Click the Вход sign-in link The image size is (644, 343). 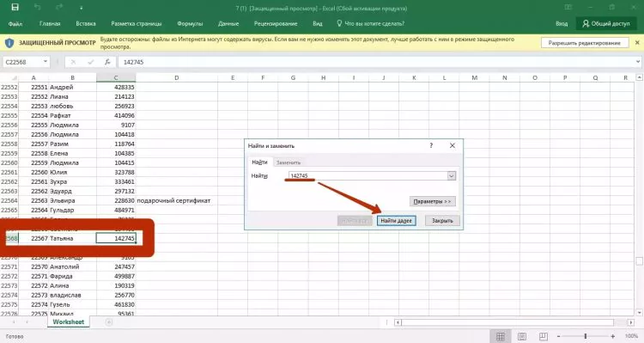tap(562, 24)
